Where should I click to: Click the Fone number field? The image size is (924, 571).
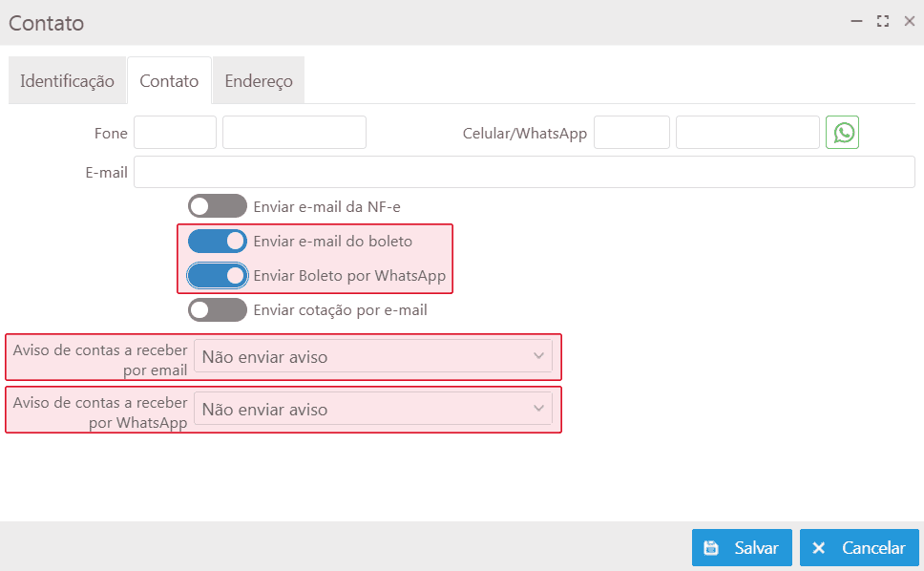[294, 133]
